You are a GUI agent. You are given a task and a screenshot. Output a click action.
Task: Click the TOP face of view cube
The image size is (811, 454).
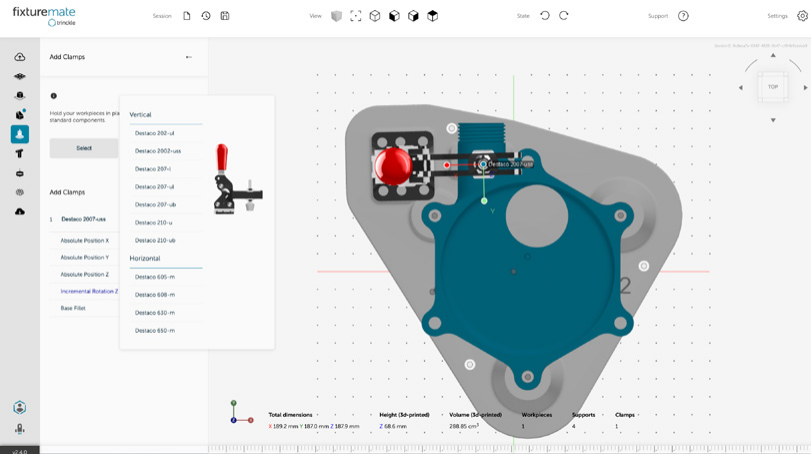click(x=773, y=87)
